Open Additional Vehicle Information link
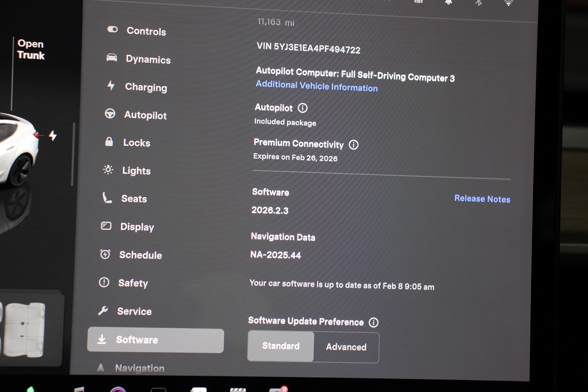The height and width of the screenshot is (392, 588). [317, 86]
